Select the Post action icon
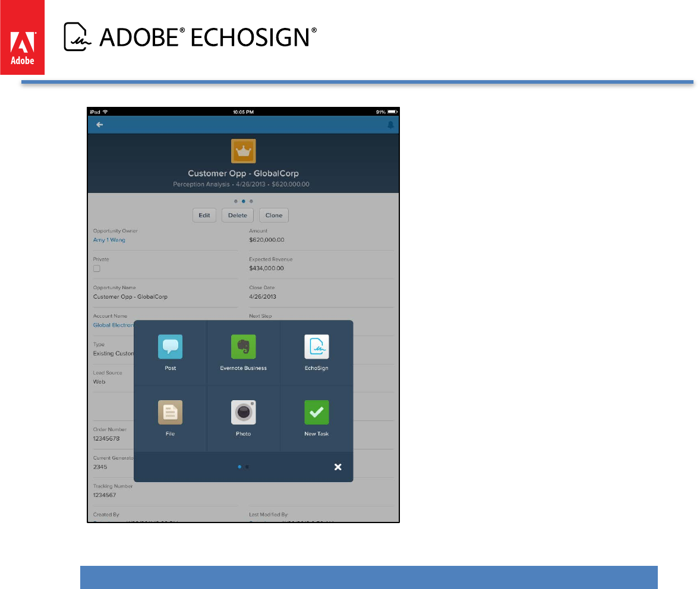Viewport: 700px width, 589px height. point(170,347)
